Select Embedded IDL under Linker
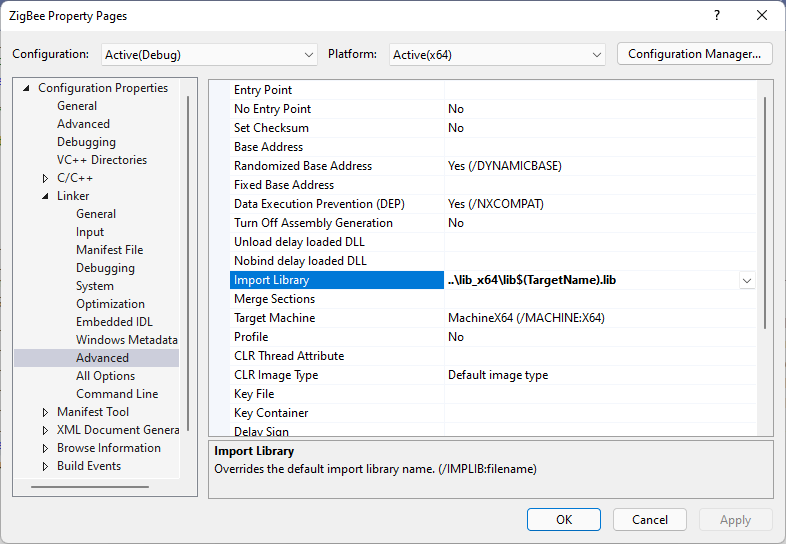Viewport: 786px width, 544px height. coord(114,322)
